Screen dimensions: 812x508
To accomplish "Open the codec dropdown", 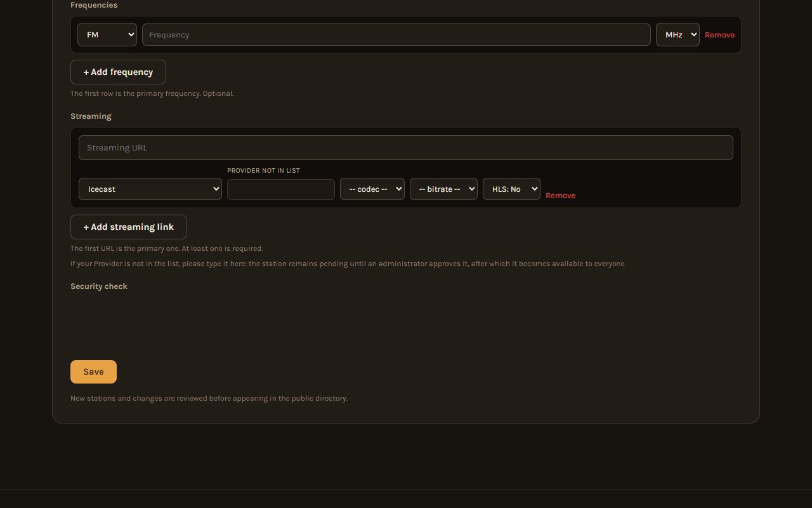I will 372,189.
